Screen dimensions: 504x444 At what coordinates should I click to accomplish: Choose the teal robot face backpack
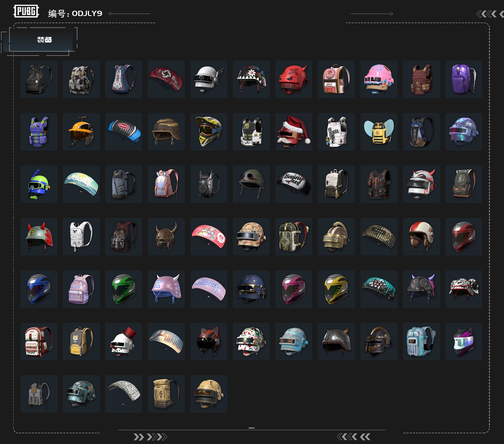421,341
